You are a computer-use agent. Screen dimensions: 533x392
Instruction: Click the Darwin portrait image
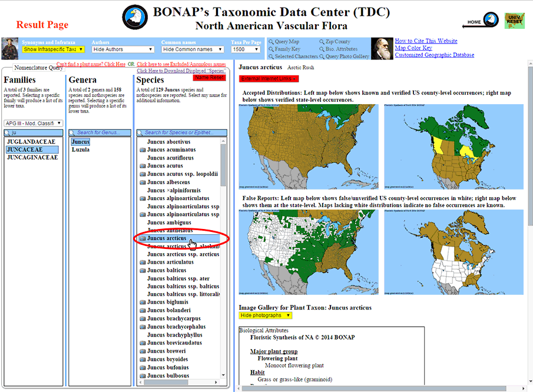382,49
